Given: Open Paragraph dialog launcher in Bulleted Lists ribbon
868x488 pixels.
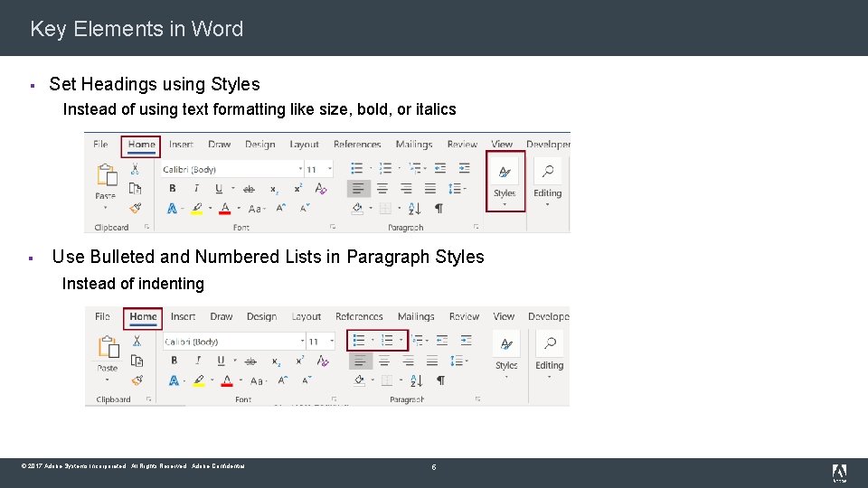Looking at the screenshot, I should pos(477,399).
